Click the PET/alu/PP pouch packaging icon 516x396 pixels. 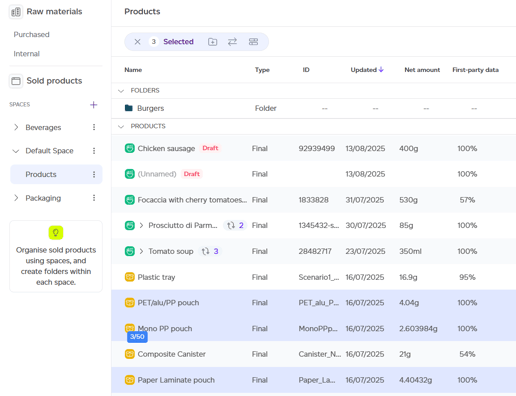[130, 303]
